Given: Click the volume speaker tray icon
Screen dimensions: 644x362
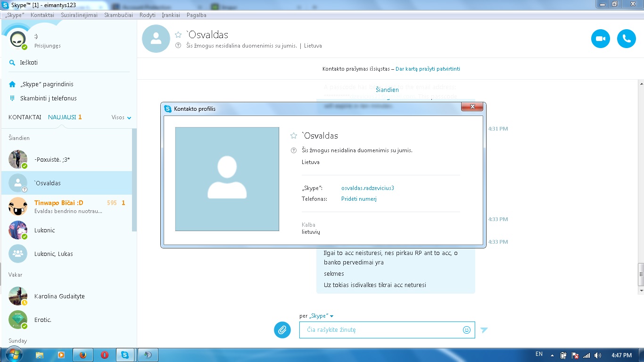Looking at the screenshot, I should (x=598, y=355).
